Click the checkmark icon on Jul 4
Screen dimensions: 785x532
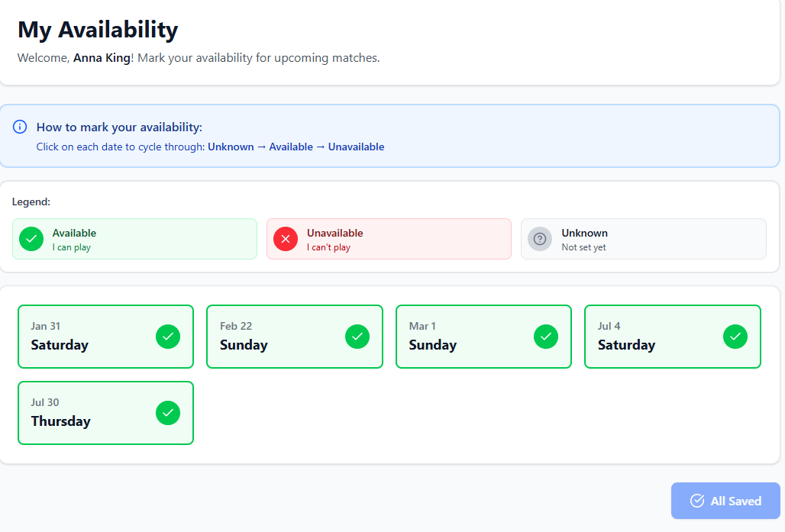[x=735, y=337]
